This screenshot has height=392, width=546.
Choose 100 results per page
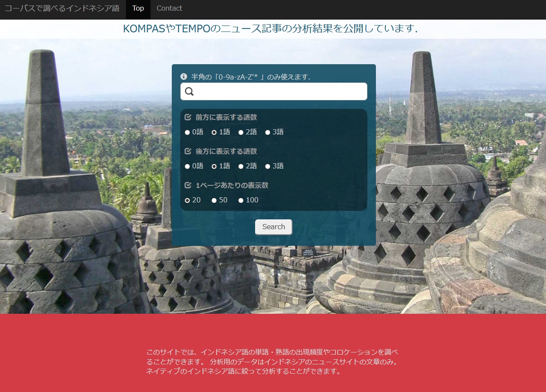pyautogui.click(x=241, y=200)
